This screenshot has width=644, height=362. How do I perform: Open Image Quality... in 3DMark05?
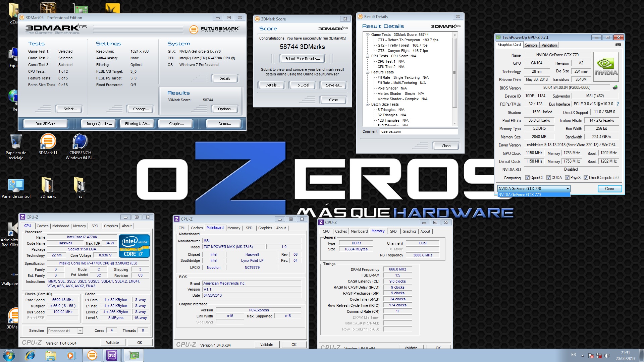pos(99,124)
